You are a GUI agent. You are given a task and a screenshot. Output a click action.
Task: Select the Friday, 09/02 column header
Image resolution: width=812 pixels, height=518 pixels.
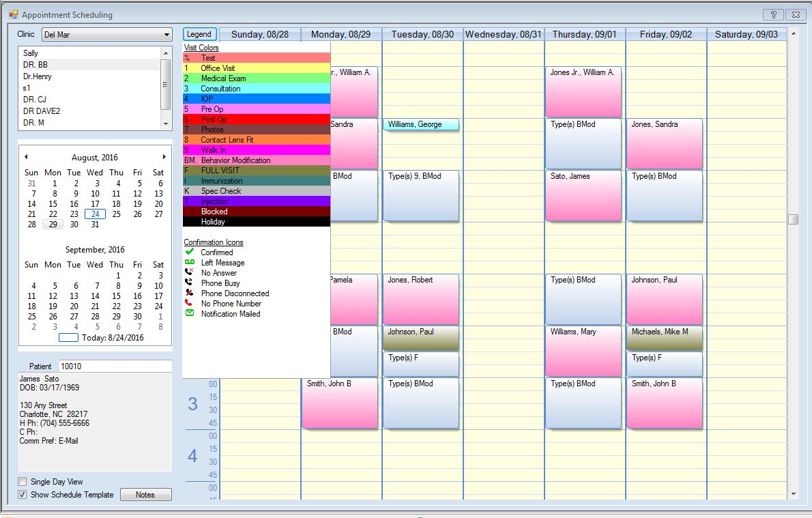click(666, 34)
